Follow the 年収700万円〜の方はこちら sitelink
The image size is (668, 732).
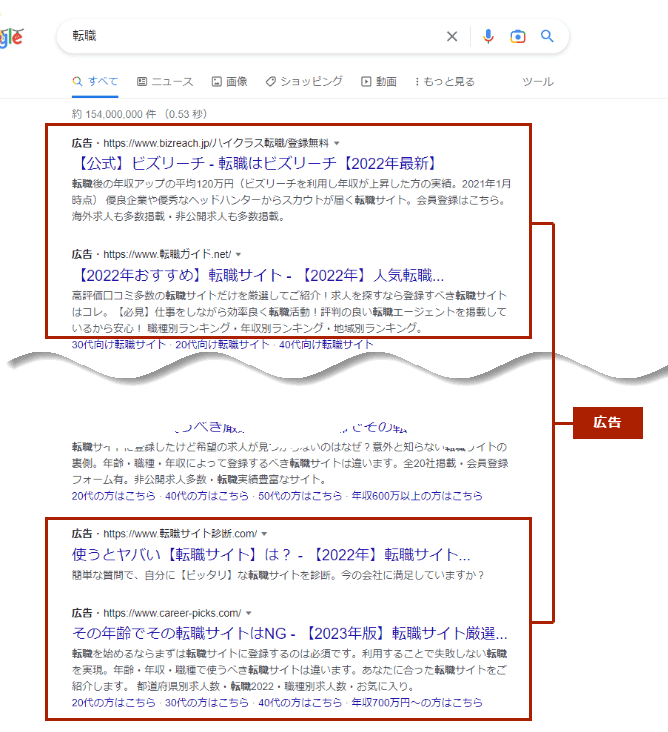click(417, 703)
